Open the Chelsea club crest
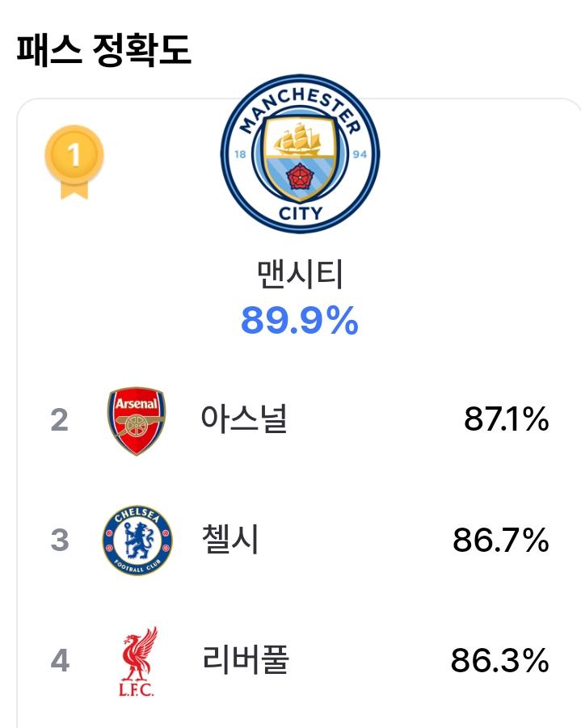581x728 pixels. pyautogui.click(x=137, y=541)
